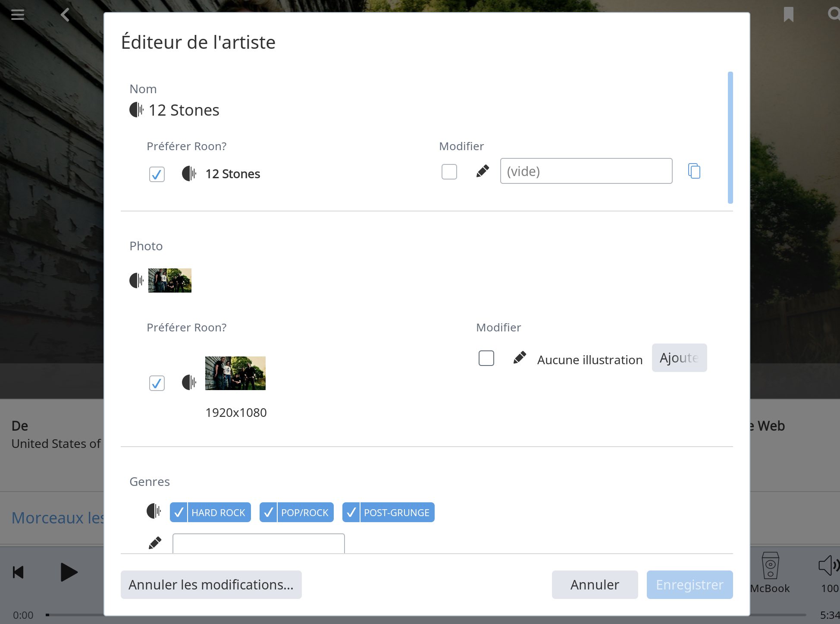
Task: Click the Annuler button
Action: click(595, 585)
